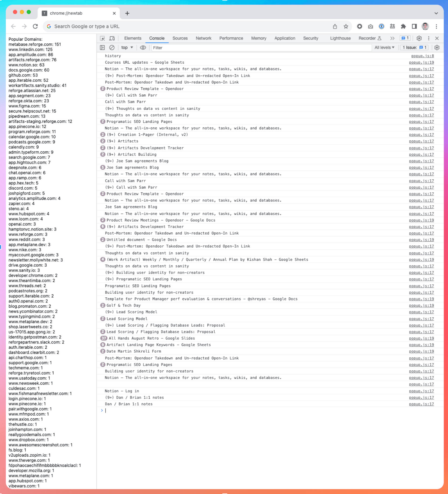Open popup.js:17 link for Notion – Log in

coord(421,391)
